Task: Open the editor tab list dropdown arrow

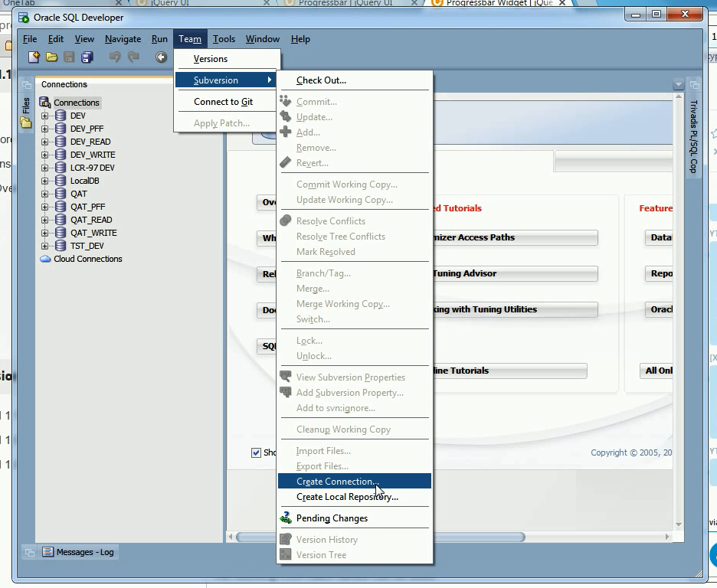Action: click(679, 84)
